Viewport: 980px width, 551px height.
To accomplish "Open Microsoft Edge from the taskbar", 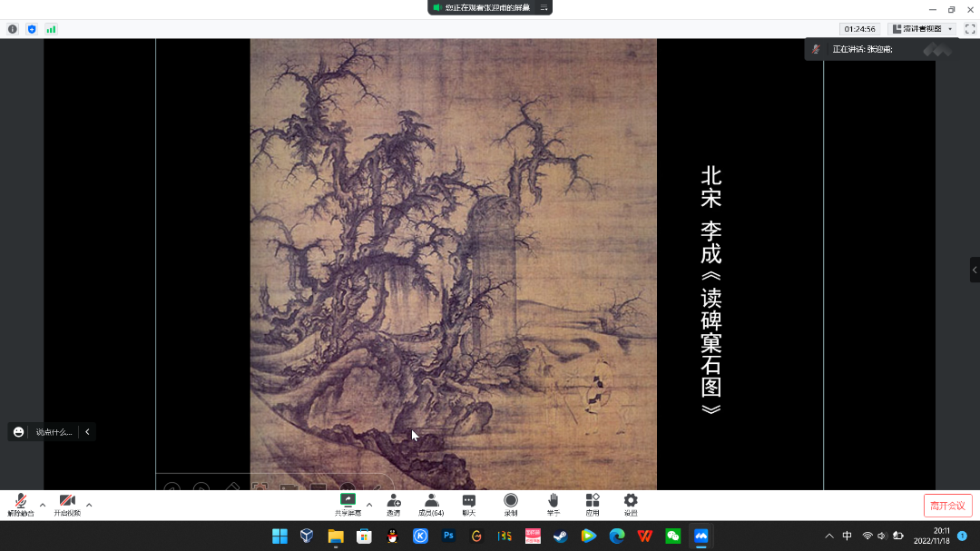I will (x=617, y=536).
